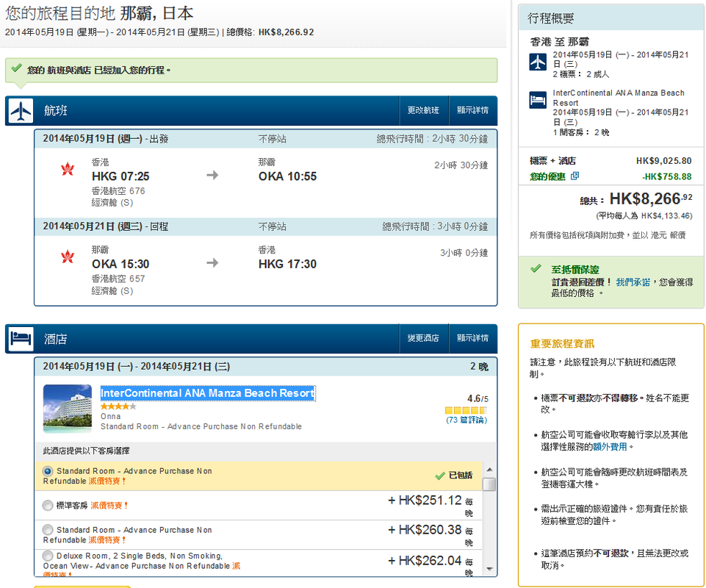
Task: Click Hong Kong Airlines logo for the return flight
Action: click(x=68, y=257)
